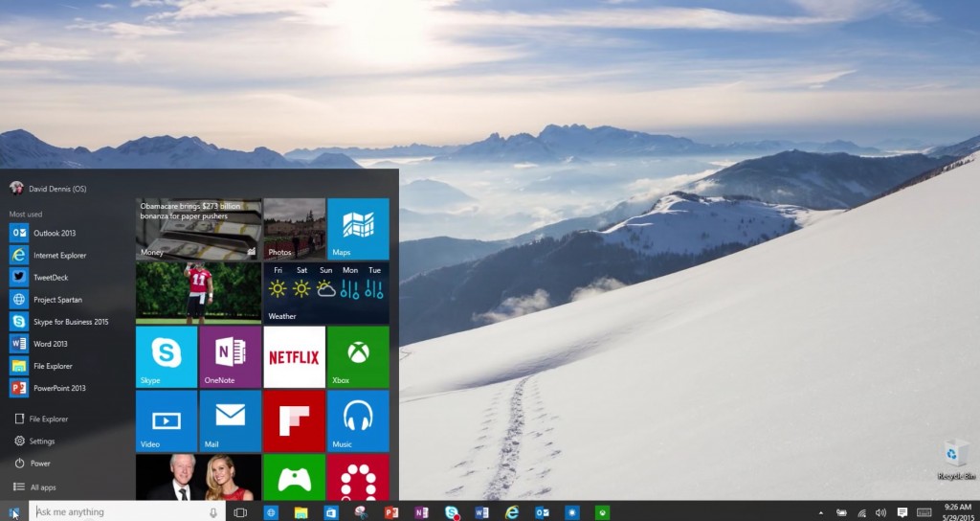Open the Money news tile
This screenshot has width=980, height=521.
198,229
